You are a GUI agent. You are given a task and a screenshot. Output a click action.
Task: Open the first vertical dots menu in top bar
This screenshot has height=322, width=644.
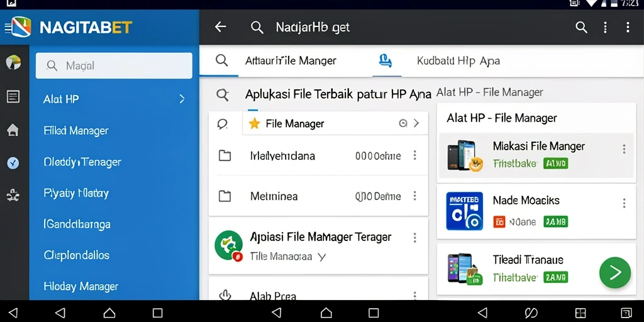[x=605, y=28]
